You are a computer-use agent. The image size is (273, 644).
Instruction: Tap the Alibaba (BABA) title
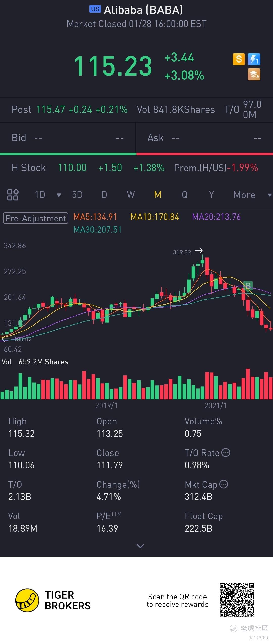click(x=143, y=10)
